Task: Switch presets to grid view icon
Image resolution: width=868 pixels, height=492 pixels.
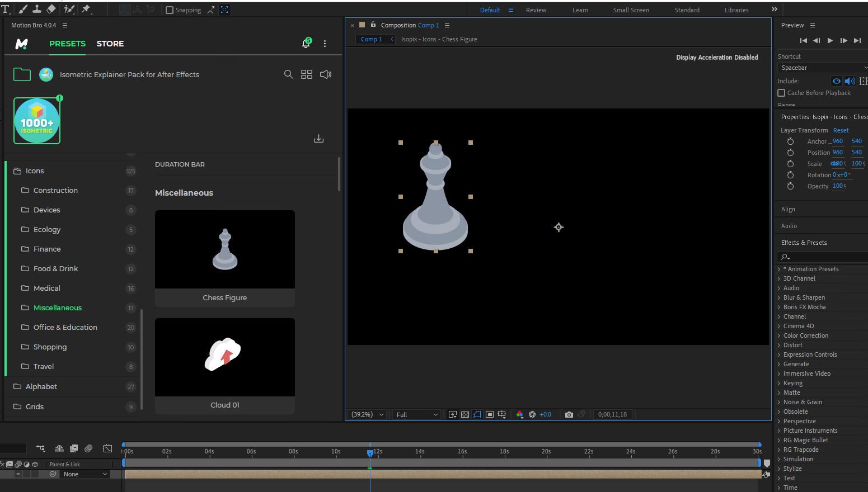Action: [x=307, y=74]
